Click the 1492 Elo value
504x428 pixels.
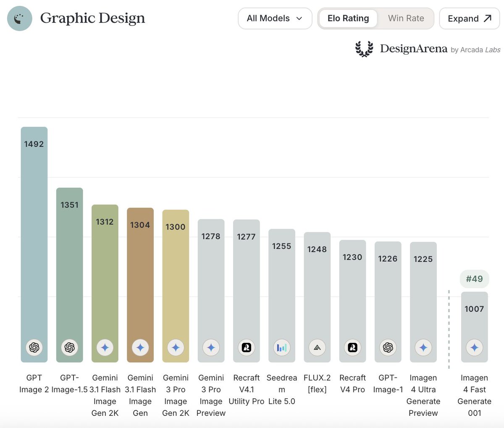click(x=34, y=144)
